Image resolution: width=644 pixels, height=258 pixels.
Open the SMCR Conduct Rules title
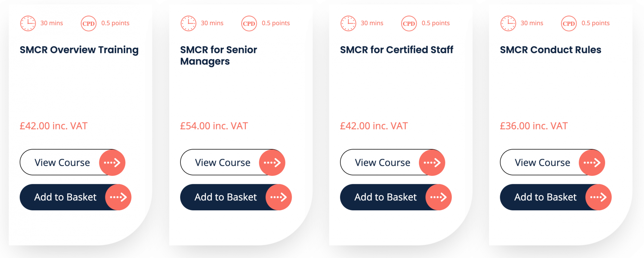(x=550, y=50)
